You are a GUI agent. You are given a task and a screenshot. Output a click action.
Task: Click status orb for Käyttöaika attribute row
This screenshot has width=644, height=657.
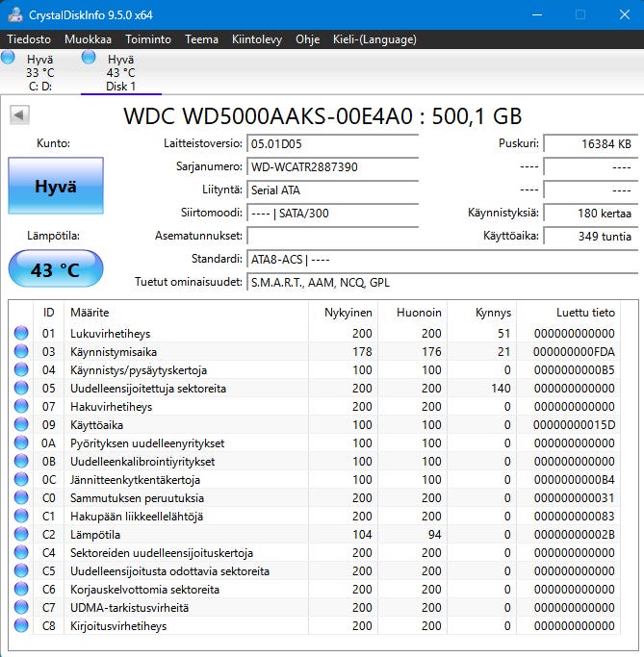point(21,424)
